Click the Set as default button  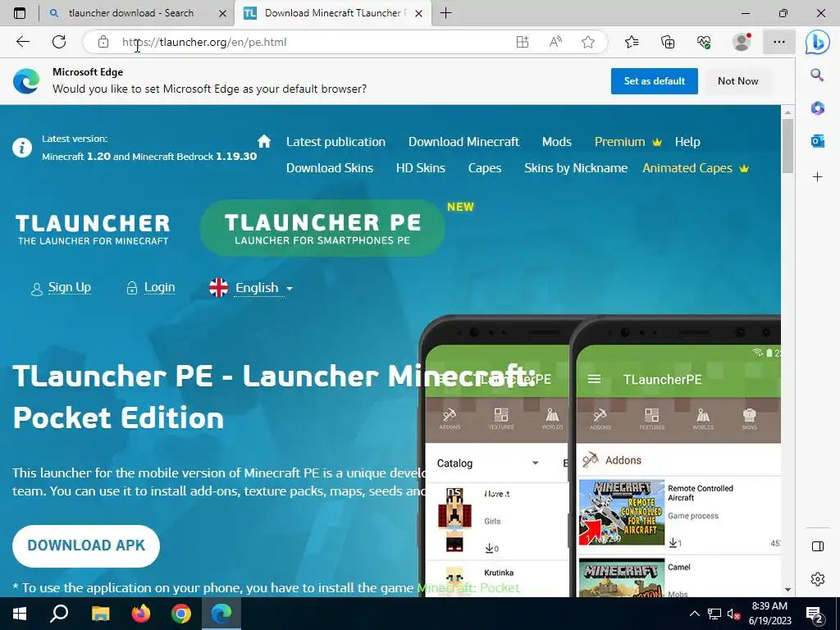654,81
